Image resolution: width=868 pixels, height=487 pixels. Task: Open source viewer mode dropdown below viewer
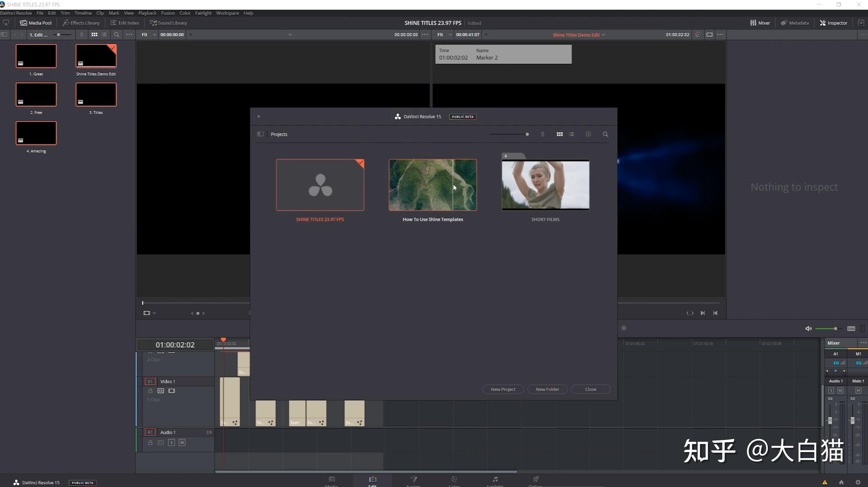150,313
